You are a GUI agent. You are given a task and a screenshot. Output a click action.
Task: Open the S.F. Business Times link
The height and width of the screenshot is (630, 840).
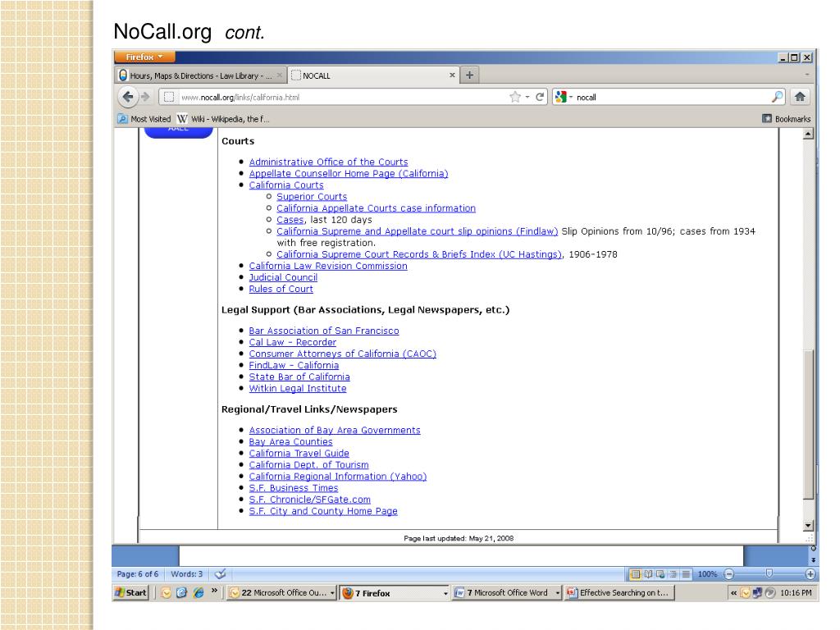pyautogui.click(x=293, y=488)
